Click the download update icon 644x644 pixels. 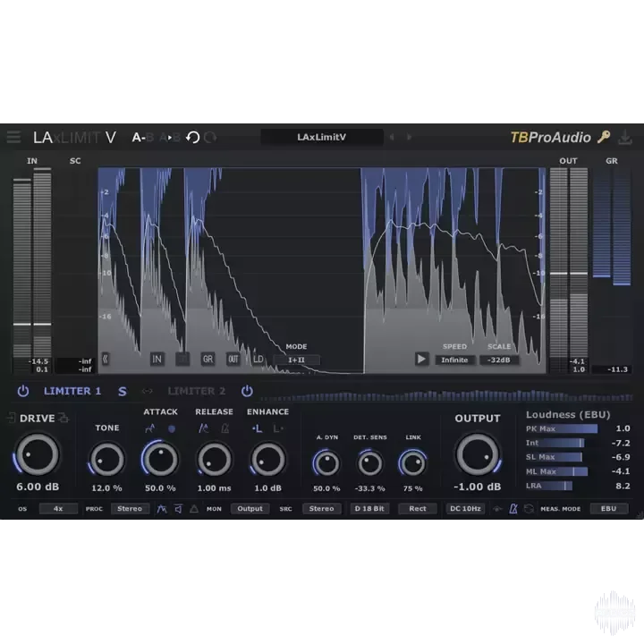[625, 137]
